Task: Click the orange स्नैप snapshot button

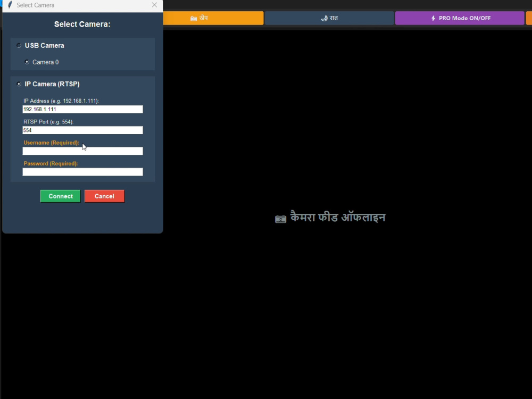Action: (213, 18)
